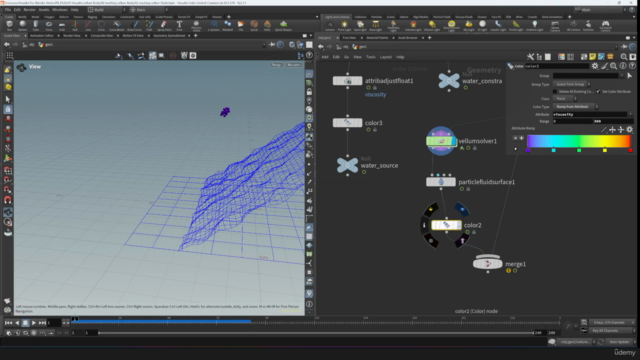Open network editor find magnifier icon
Viewport: 640px width, 360px height.
click(x=624, y=57)
